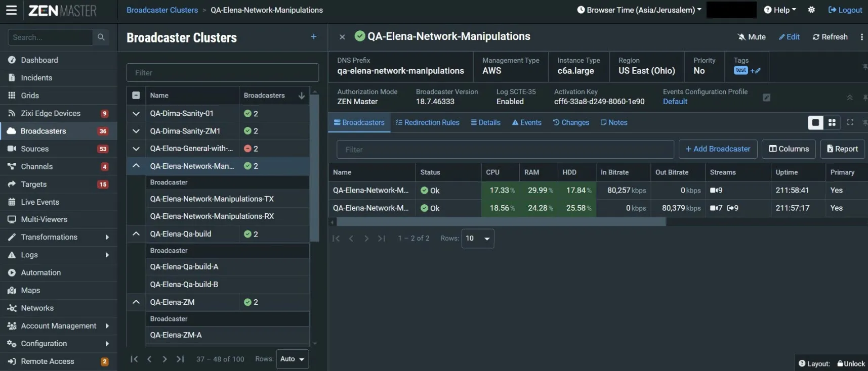The height and width of the screenshot is (371, 868).
Task: Generate a Report
Action: 842,149
